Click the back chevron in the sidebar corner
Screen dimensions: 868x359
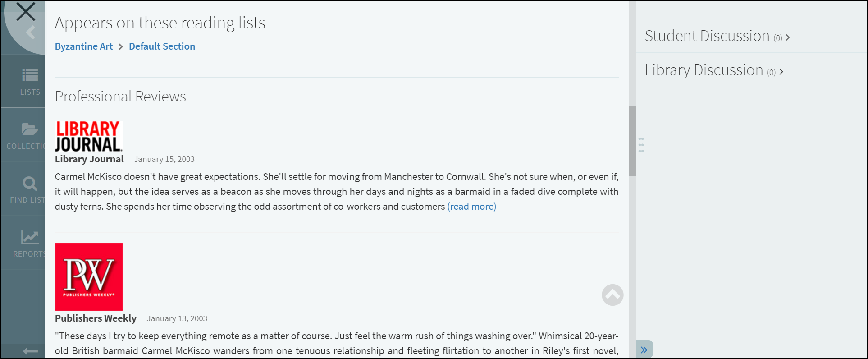click(31, 32)
